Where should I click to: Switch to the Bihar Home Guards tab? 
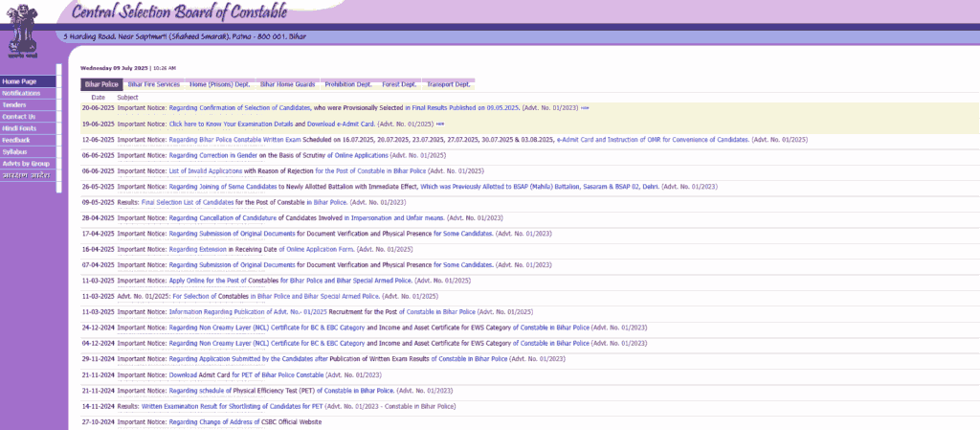coord(287,84)
